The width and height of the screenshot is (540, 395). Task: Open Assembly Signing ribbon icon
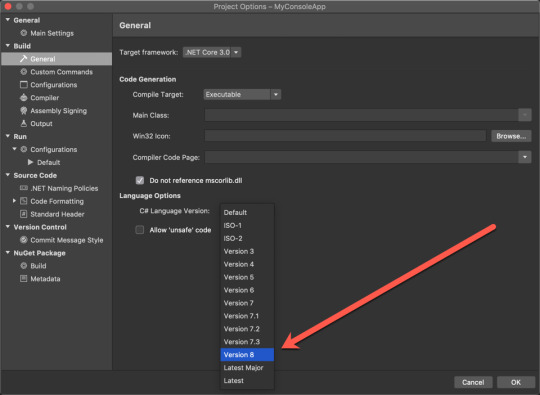23,111
